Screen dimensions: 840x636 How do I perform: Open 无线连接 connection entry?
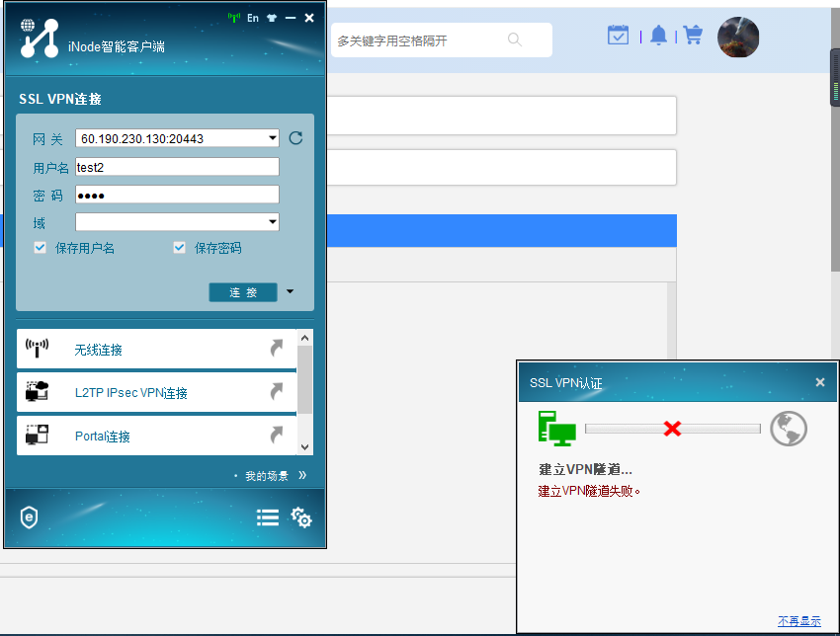tap(156, 349)
